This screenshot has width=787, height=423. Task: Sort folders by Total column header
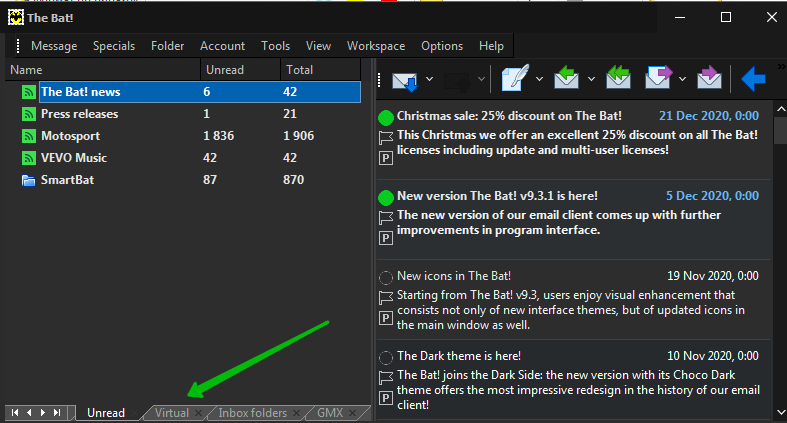click(320, 70)
